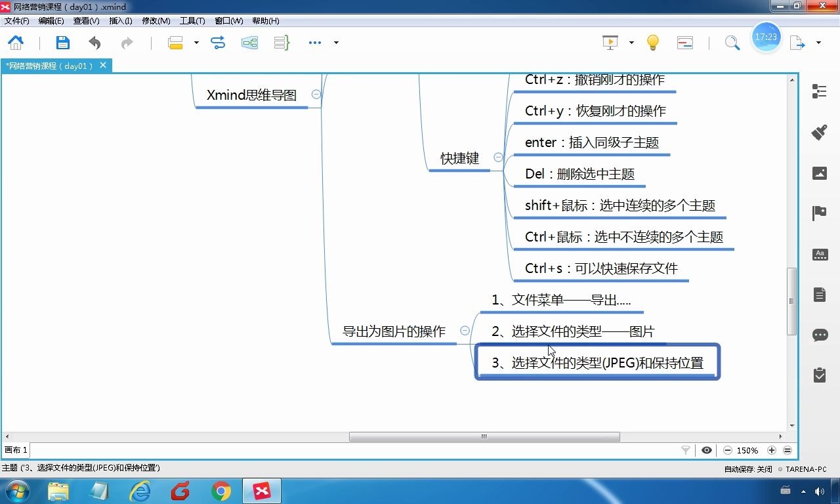Click the vertical scrollbar thumb
The height and width of the screenshot is (504, 840).
791,301
